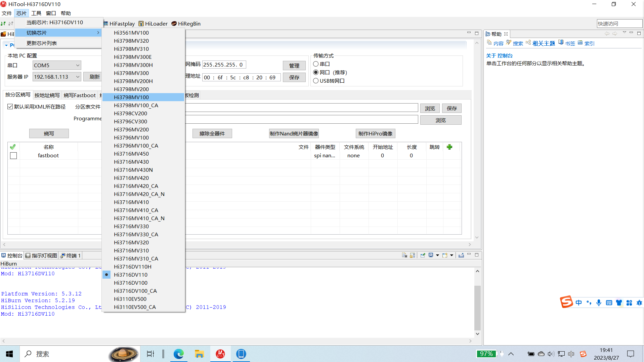Click the Sogou soft keyboard icon

coord(609,303)
